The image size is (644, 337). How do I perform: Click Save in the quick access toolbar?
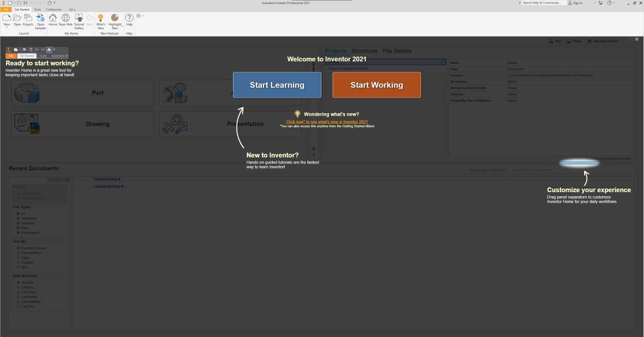(x=26, y=3)
